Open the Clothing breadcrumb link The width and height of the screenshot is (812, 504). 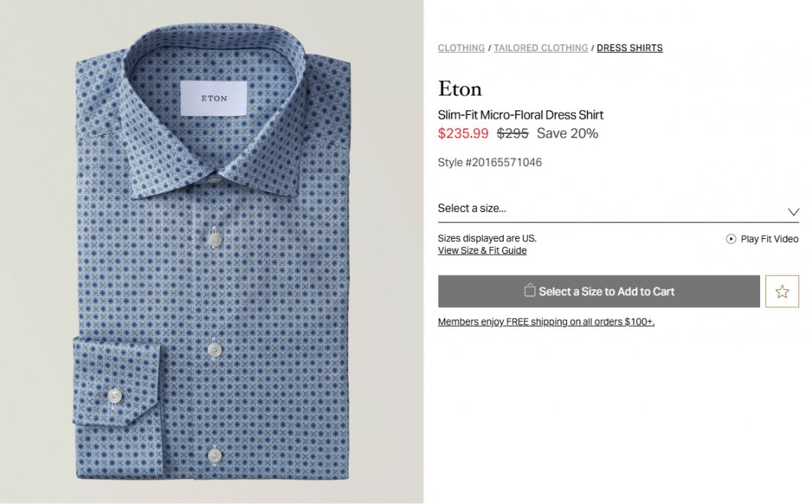461,48
